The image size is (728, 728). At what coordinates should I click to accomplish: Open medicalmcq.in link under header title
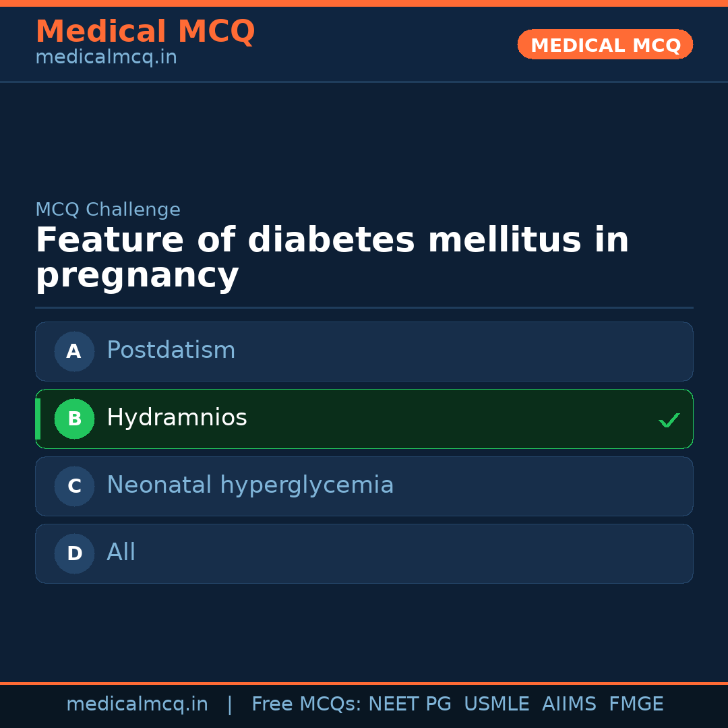pos(106,57)
